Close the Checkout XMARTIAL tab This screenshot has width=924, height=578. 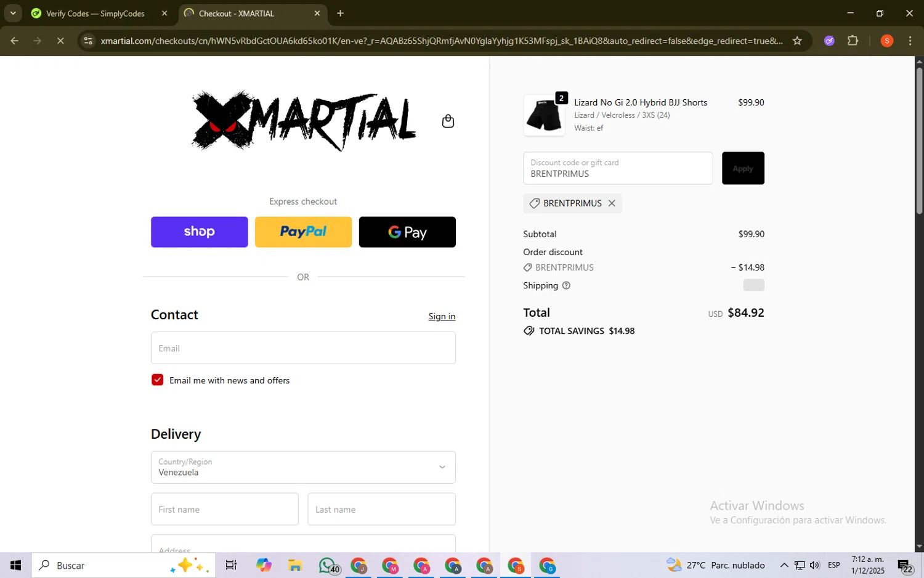[317, 13]
